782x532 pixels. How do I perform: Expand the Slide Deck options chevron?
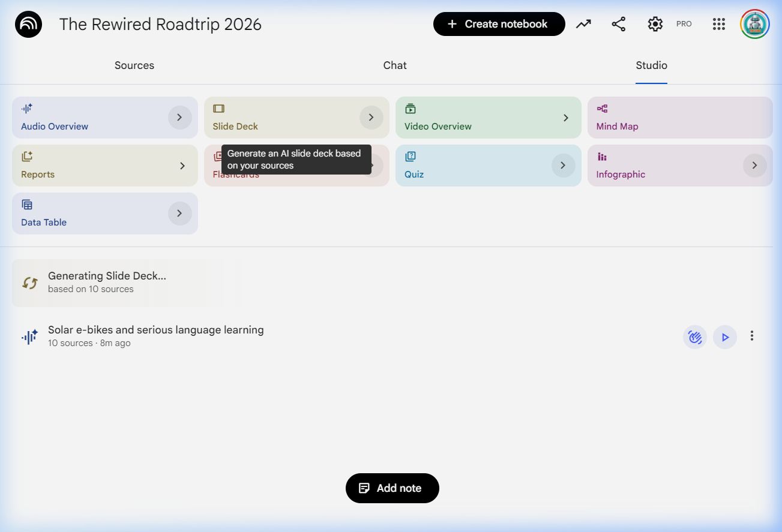tap(371, 118)
